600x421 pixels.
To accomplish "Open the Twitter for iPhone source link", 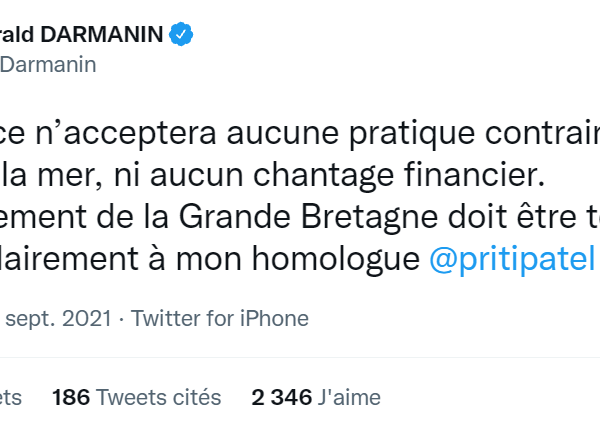I will point(220,318).
